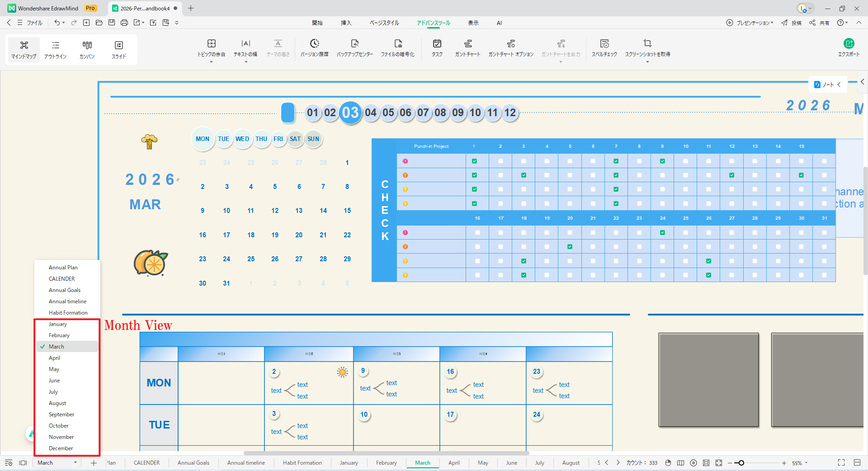Click month 07 button in calendar header
This screenshot has height=471, width=868.
423,113
